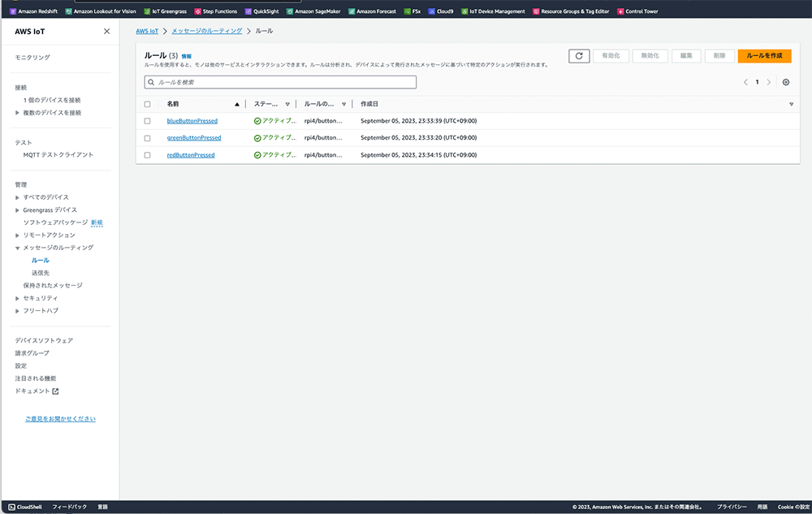
Task: Open QuickSight bookmark
Action: (x=262, y=11)
